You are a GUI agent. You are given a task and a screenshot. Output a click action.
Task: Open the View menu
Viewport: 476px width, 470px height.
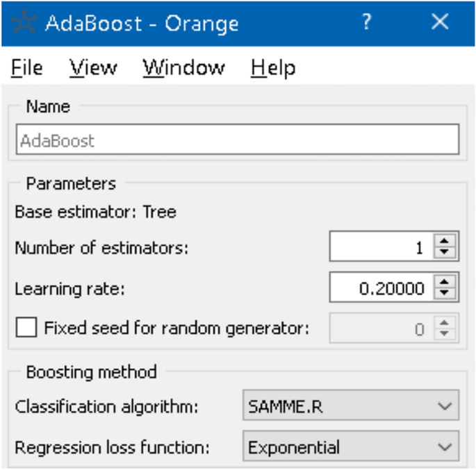pyautogui.click(x=93, y=67)
